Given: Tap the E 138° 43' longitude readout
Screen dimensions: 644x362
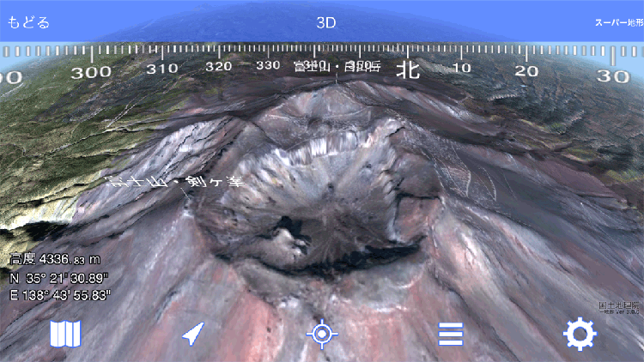Looking at the screenshot, I should pos(60,295).
